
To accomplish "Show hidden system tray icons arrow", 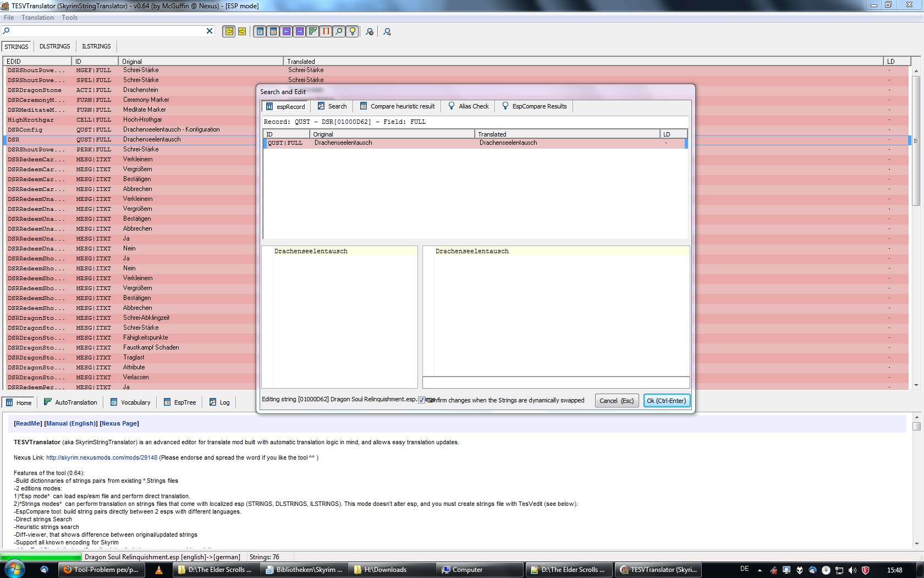I will [760, 570].
